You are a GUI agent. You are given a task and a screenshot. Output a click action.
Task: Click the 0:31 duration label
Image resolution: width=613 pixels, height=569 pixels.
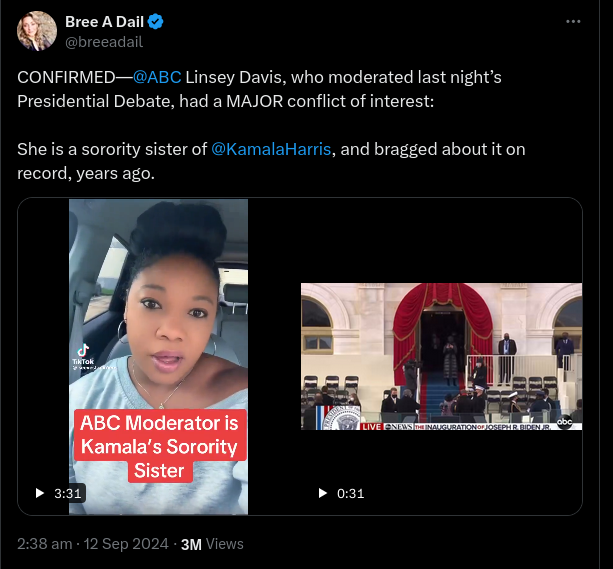(350, 493)
